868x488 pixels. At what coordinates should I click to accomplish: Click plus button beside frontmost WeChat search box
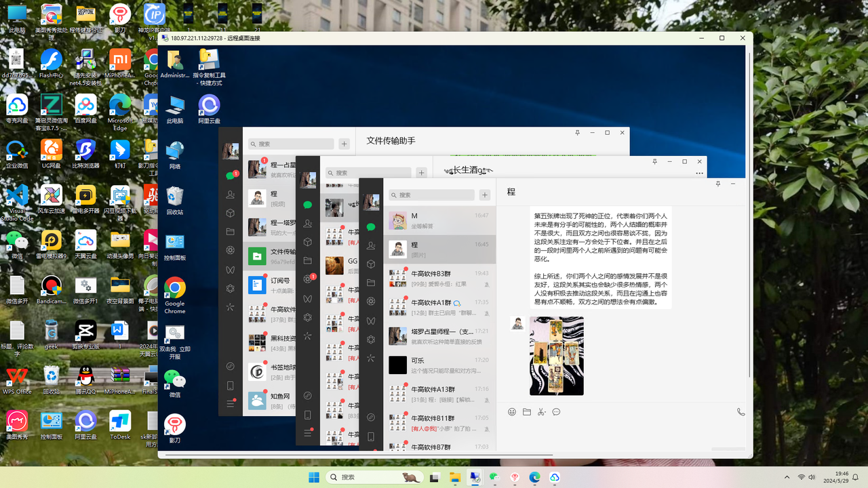(x=485, y=195)
